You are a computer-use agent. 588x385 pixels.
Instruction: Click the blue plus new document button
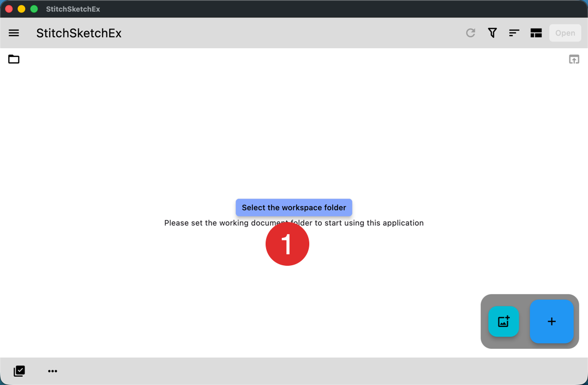(x=551, y=322)
